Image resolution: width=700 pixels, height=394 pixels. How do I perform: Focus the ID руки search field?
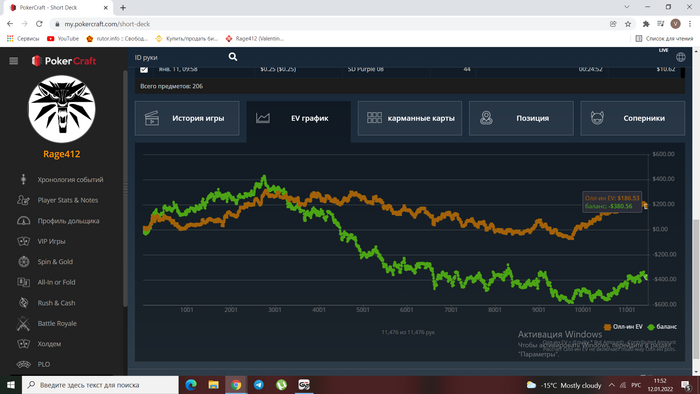click(x=180, y=57)
